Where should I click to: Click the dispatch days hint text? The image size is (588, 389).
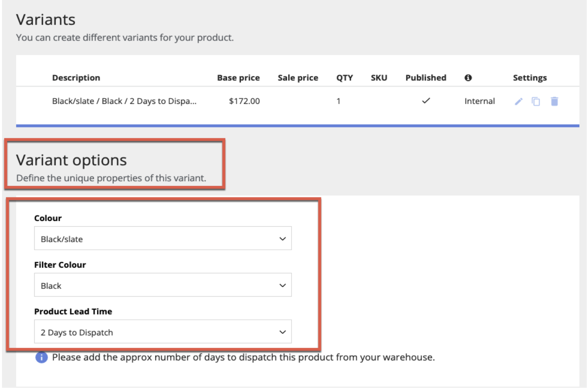tap(244, 357)
